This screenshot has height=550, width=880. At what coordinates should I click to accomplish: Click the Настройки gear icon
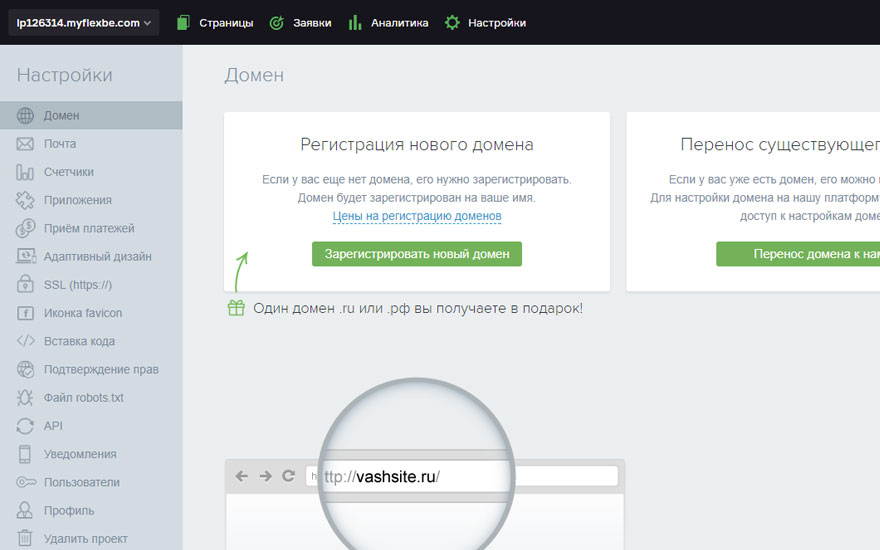coord(452,23)
